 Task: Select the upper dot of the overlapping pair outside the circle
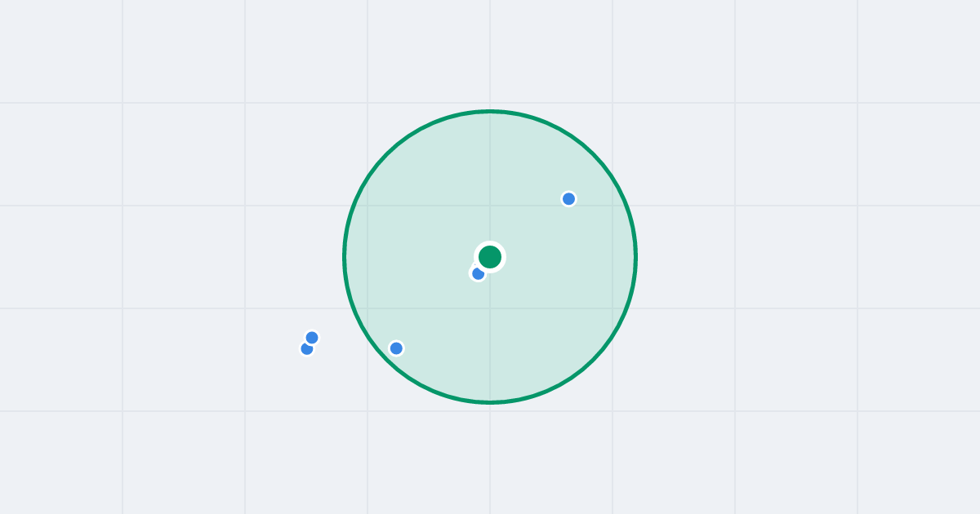click(312, 338)
